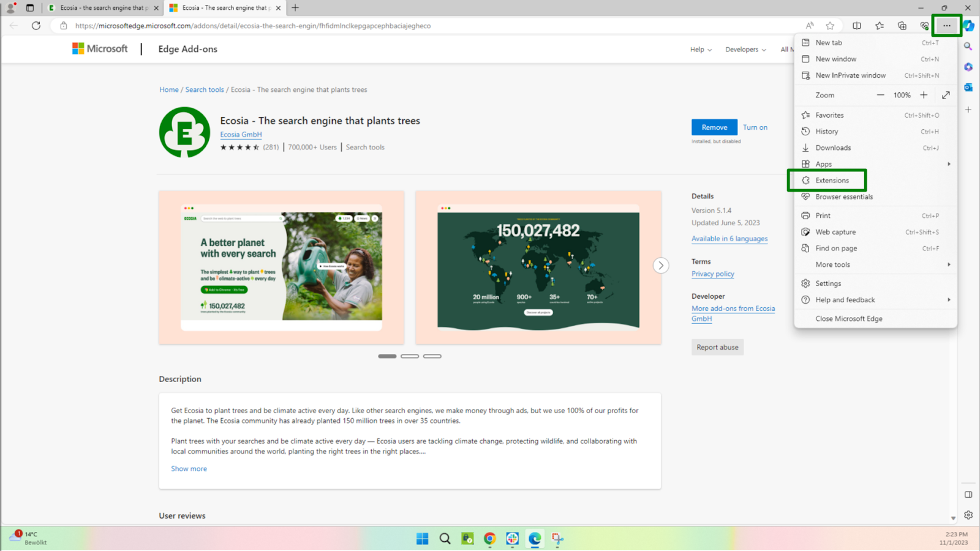Select New tab menu item

(x=875, y=43)
